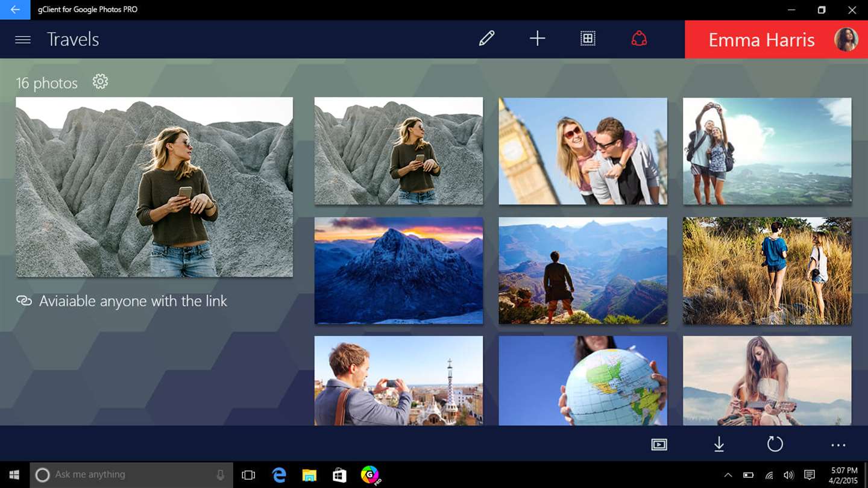
Task: Open the couple selfie on hilltop photo
Action: (767, 151)
